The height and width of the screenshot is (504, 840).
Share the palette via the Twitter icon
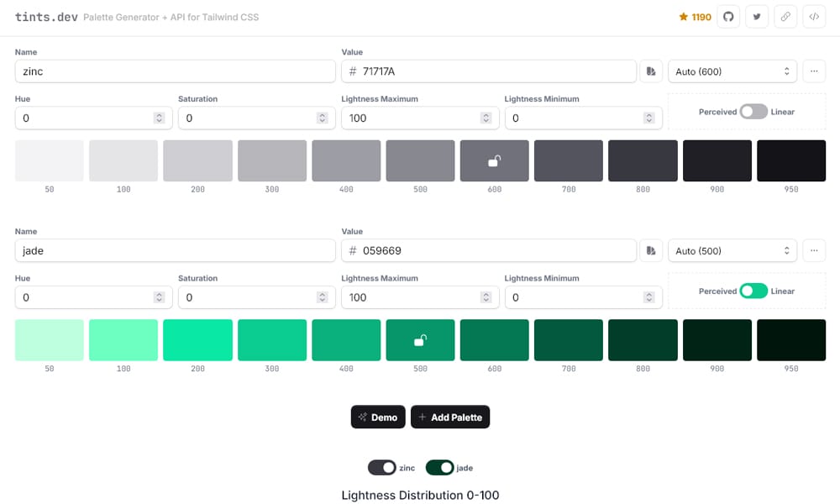(x=757, y=16)
